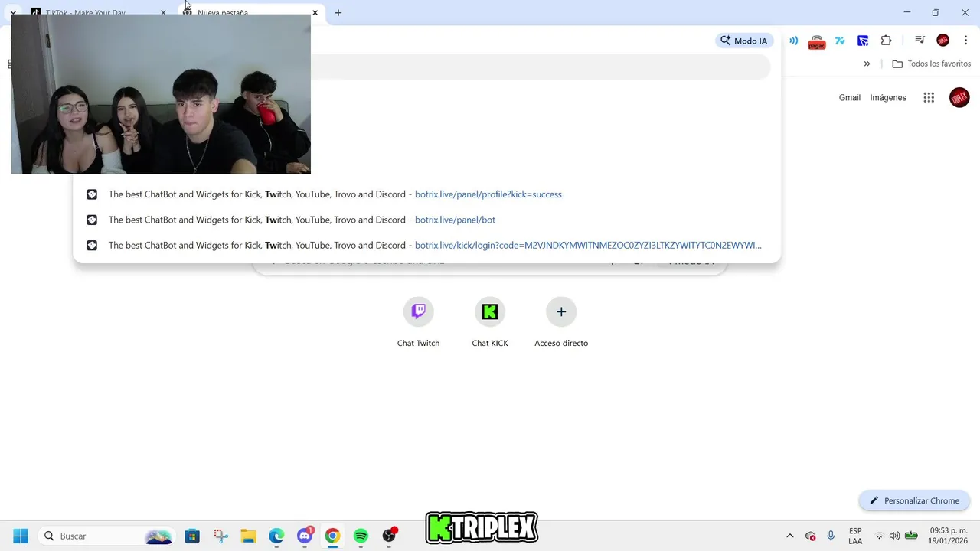Open Discord from the taskbar
Image resolution: width=980 pixels, height=551 pixels.
[305, 536]
